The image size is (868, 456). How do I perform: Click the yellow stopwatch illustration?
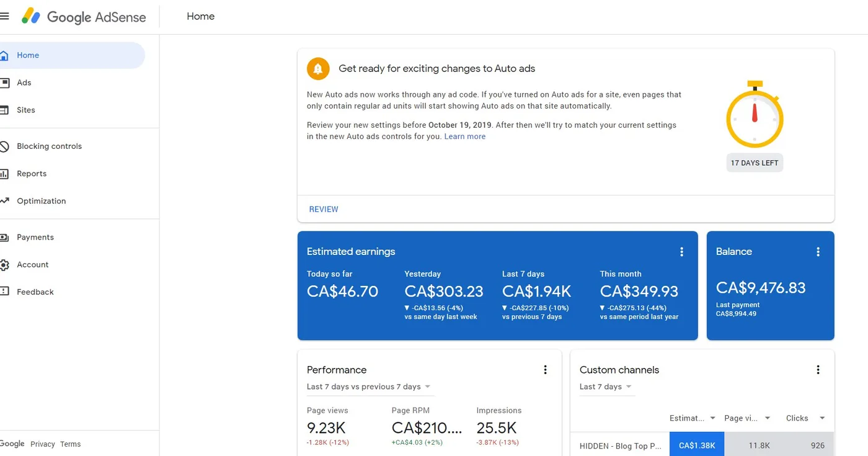coord(755,114)
